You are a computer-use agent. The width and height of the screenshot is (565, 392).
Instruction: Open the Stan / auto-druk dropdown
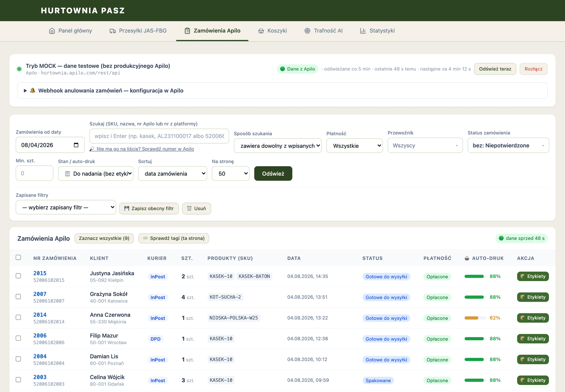(x=96, y=174)
